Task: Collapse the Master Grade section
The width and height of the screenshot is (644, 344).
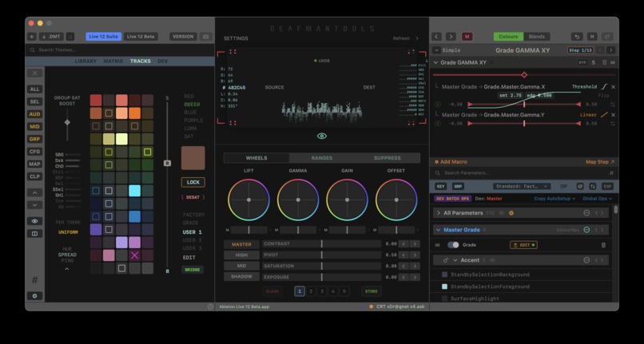Action: click(438, 230)
